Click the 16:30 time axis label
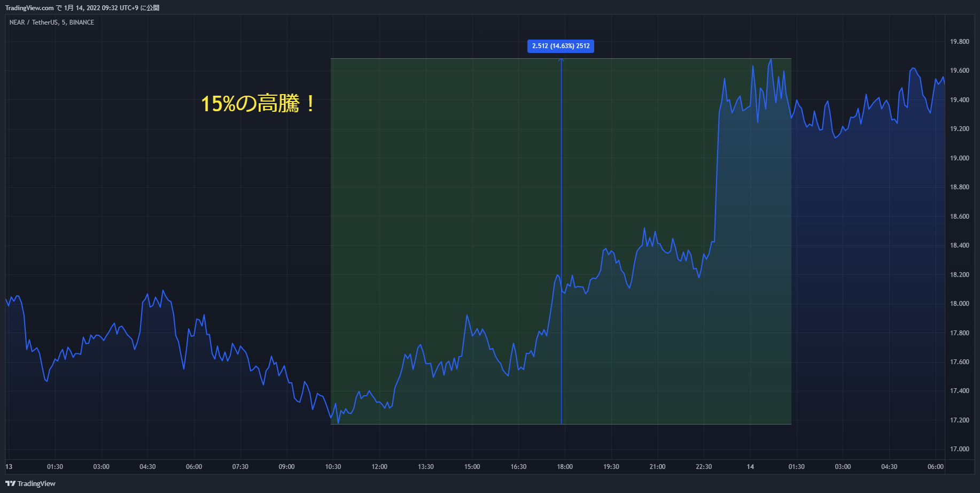 pos(518,467)
